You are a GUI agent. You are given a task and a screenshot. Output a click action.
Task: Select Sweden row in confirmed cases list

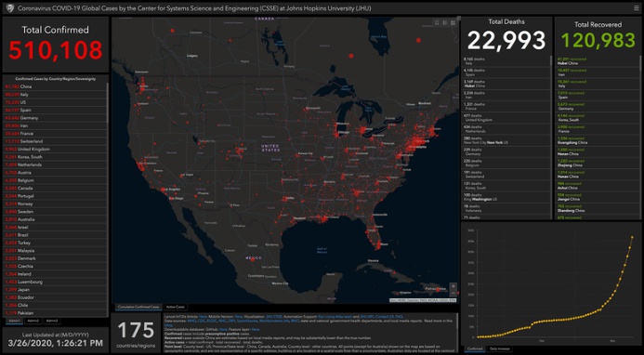point(55,212)
